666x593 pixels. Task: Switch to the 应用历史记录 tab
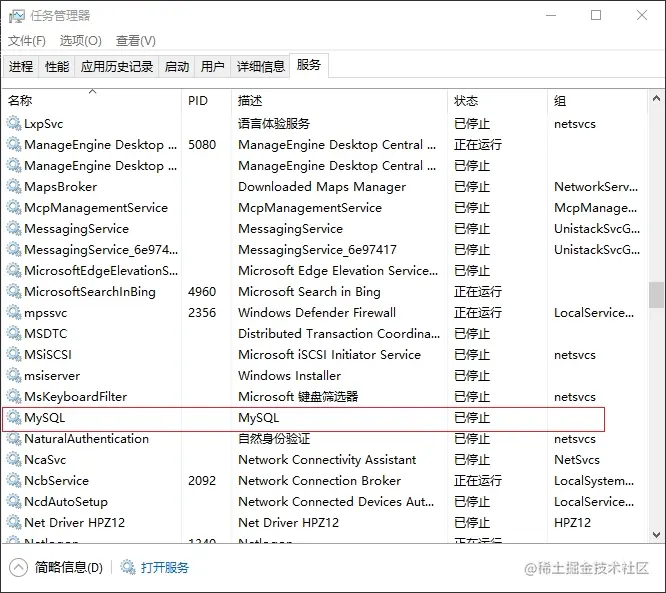tap(117, 66)
